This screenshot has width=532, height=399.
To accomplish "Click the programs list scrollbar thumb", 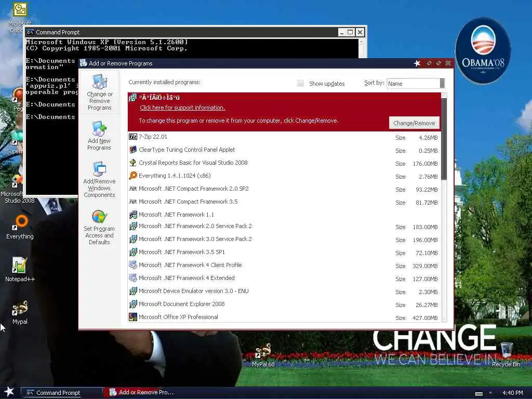I will pyautogui.click(x=444, y=139).
